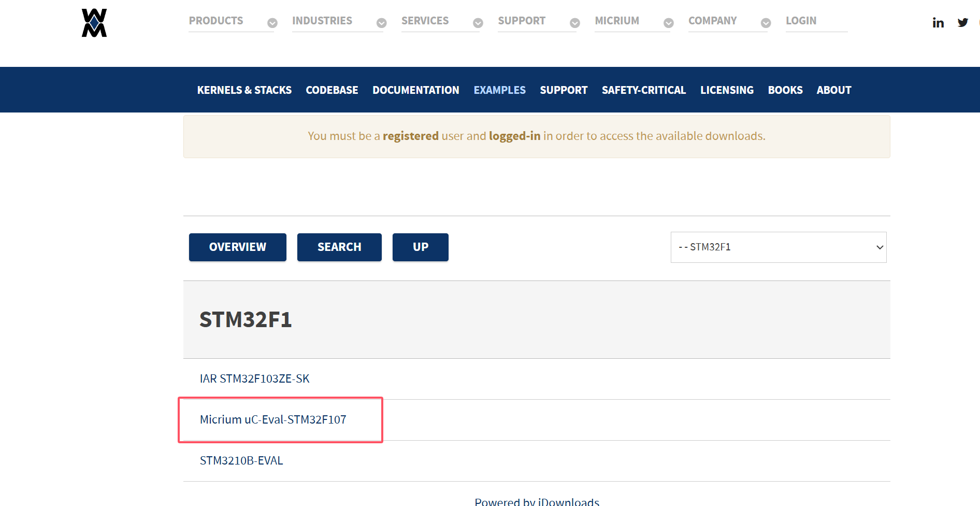Image resolution: width=980 pixels, height=506 pixels.
Task: Select About in blue navbar
Action: (834, 90)
